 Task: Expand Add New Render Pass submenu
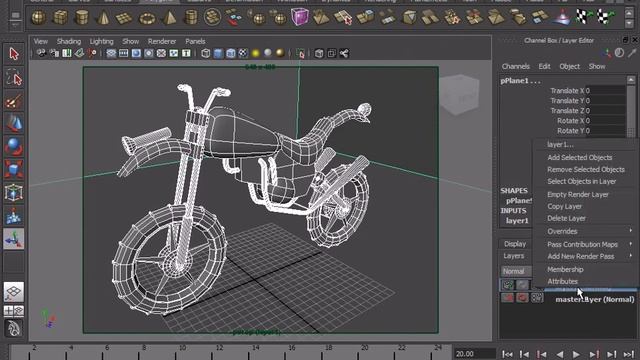point(586,256)
